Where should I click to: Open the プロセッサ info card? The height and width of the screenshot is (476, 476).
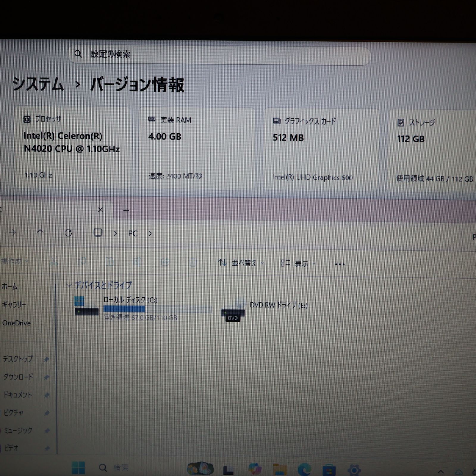pyautogui.click(x=73, y=148)
